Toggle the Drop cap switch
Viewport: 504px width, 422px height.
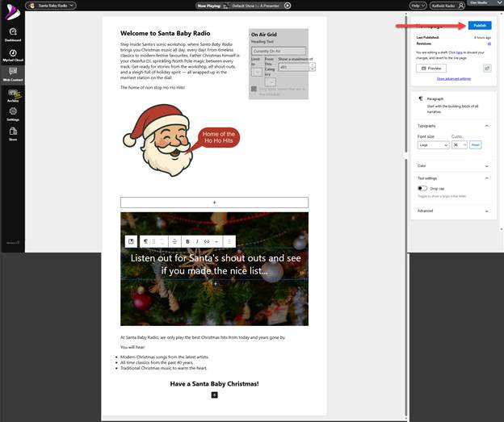(x=422, y=188)
